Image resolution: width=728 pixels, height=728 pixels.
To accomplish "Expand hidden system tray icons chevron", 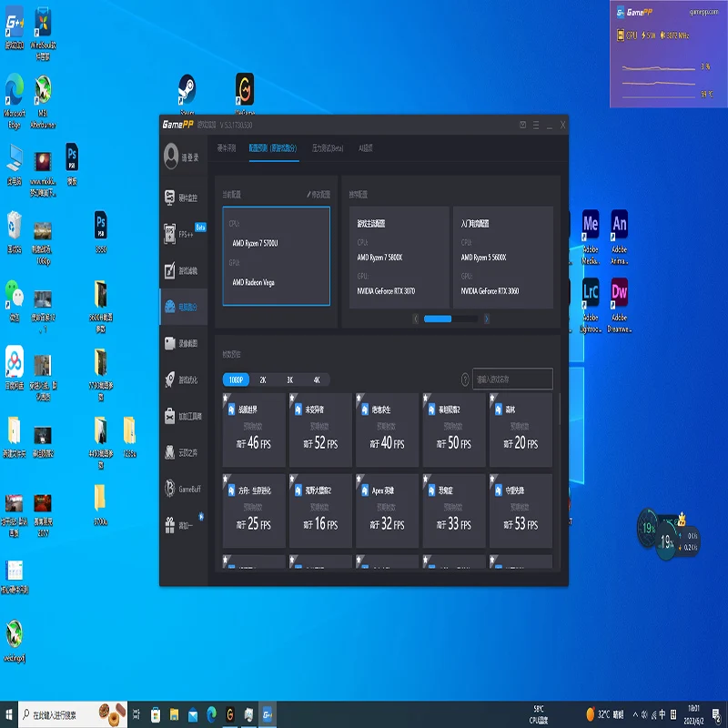I will (589, 714).
